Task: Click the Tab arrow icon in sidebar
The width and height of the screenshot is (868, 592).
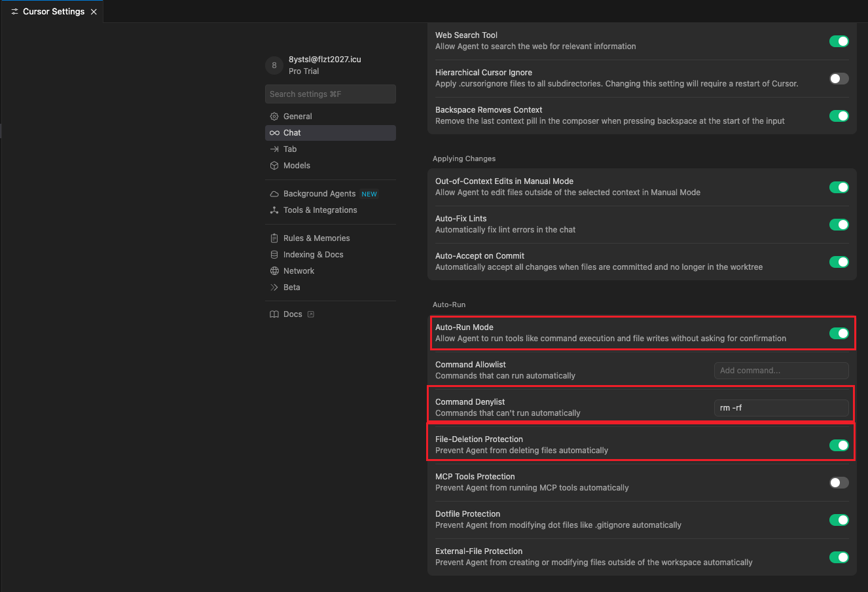Action: (x=274, y=149)
